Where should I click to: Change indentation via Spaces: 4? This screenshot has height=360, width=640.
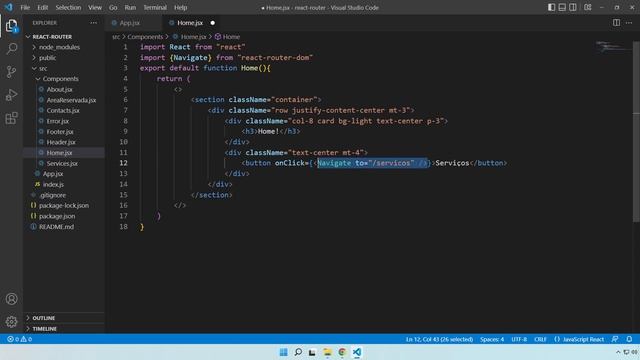(x=492, y=339)
